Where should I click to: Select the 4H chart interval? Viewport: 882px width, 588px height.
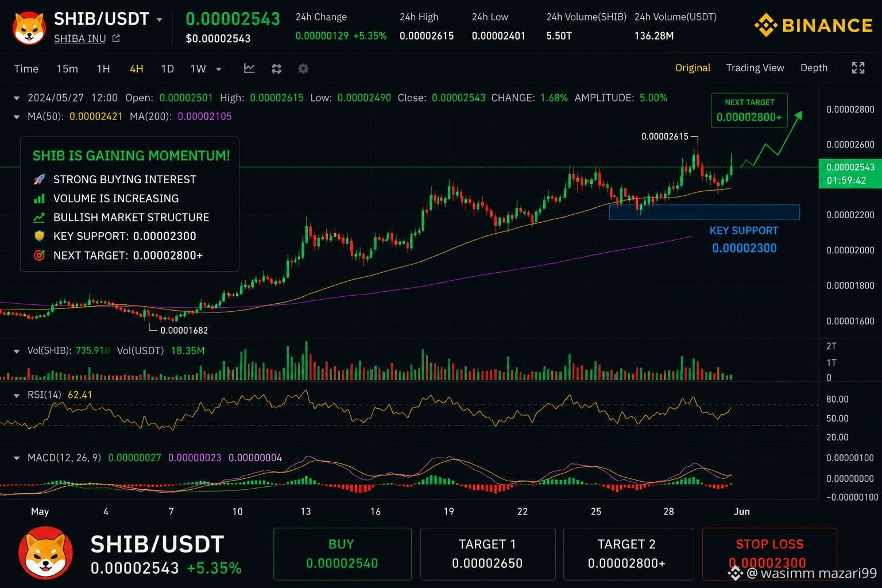(136, 69)
